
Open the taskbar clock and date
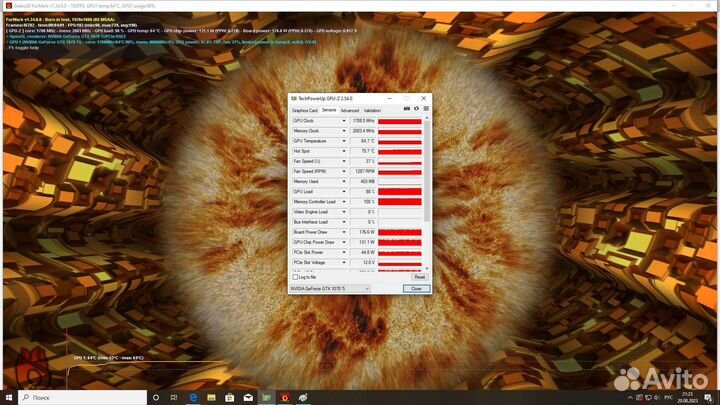coord(687,398)
